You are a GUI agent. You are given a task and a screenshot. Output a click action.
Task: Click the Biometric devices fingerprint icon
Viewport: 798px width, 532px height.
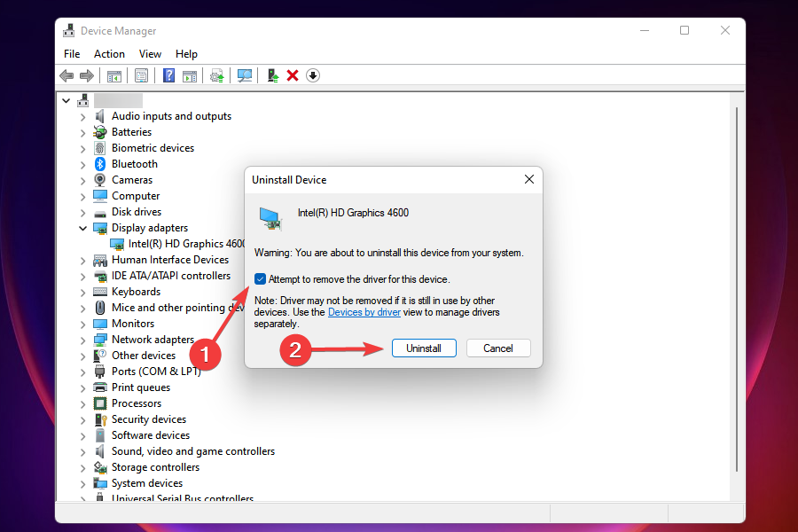coord(100,148)
